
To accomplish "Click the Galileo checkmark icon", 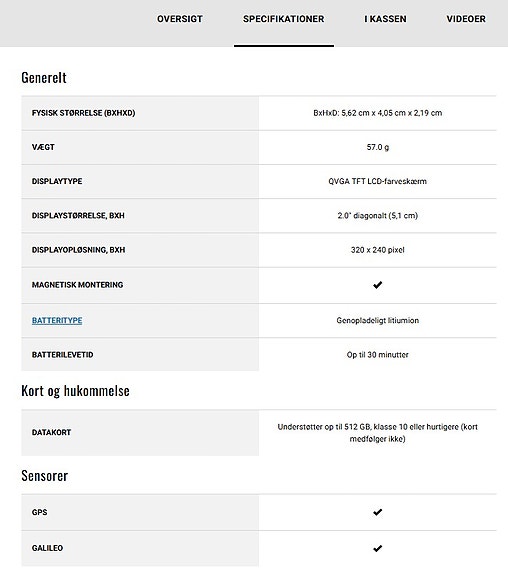I will click(x=377, y=548).
